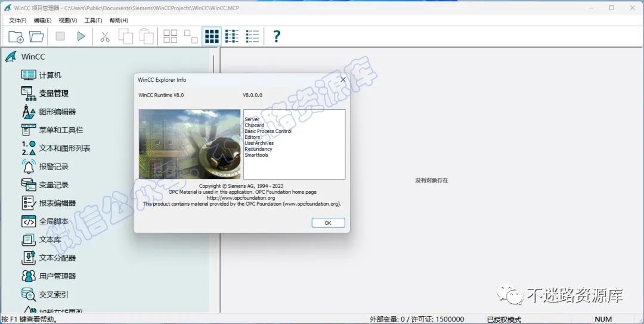Click UserArchives in the components list
Image resolution: width=644 pixels, height=324 pixels.
pyautogui.click(x=259, y=143)
